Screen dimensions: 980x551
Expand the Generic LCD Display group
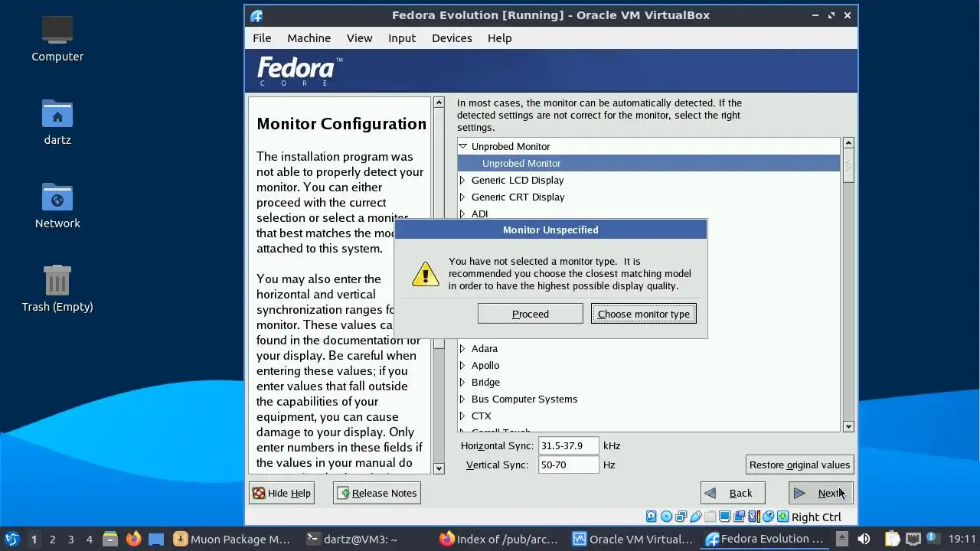(x=462, y=180)
